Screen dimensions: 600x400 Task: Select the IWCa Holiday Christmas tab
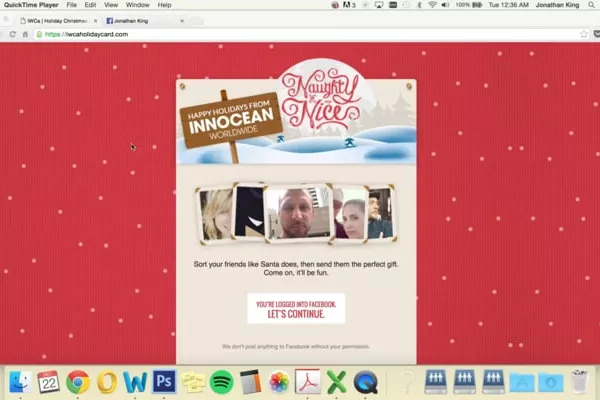57,21
